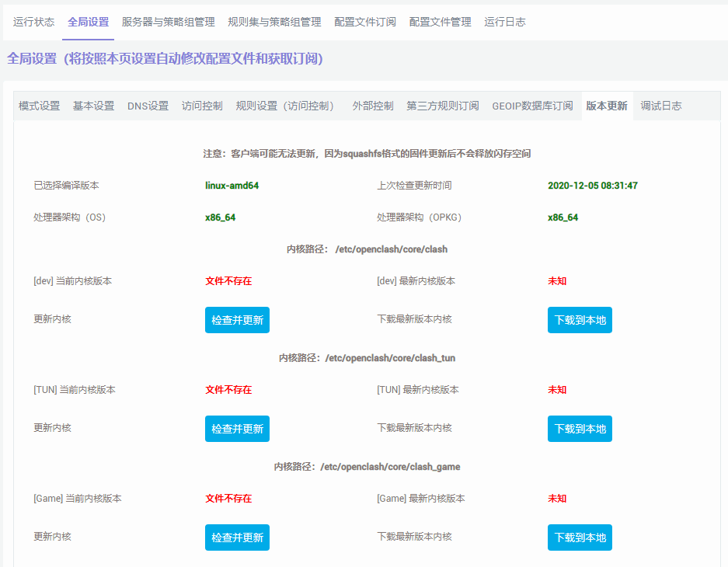Screen dimensions: 728x567
Task: Select the 模式设置 sub-tab
Action: pyautogui.click(x=39, y=106)
